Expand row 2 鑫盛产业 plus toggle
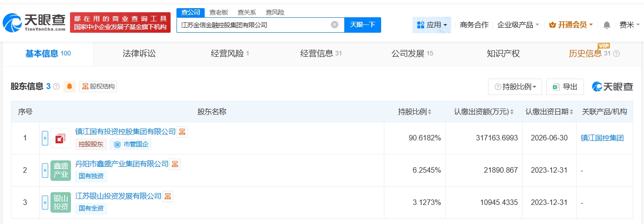 (45, 170)
